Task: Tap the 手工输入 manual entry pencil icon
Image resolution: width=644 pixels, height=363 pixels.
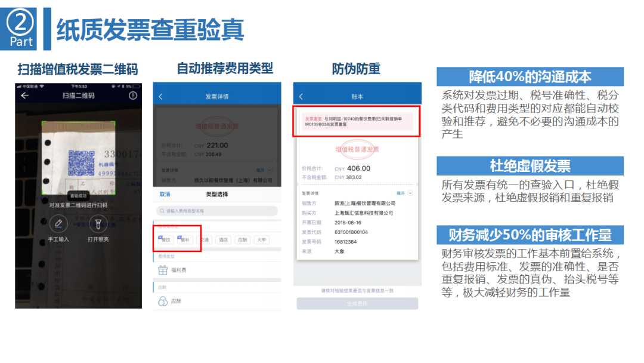Action: (58, 223)
